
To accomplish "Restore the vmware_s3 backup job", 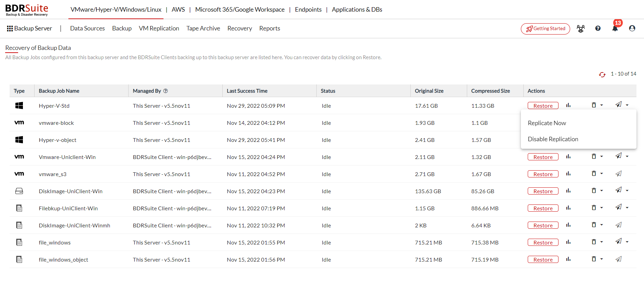I will pos(543,174).
